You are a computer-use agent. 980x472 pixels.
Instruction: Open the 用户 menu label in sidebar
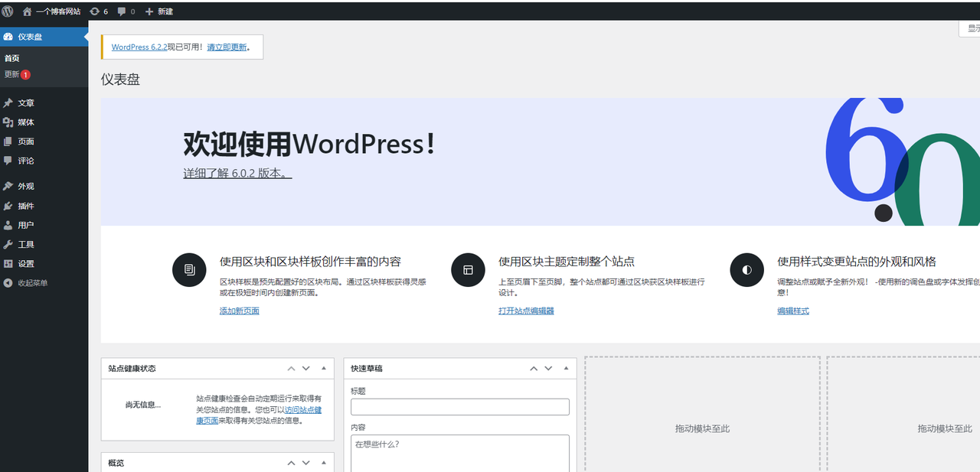coord(26,225)
